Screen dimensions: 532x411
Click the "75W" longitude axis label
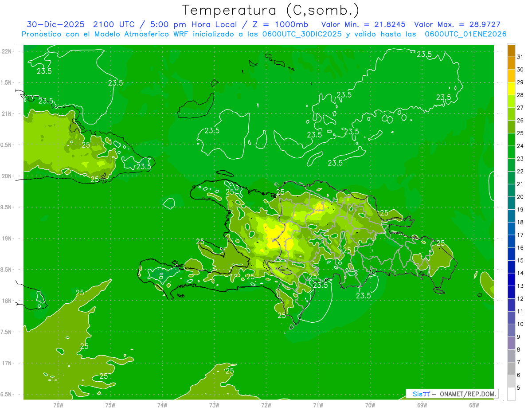[110, 405]
